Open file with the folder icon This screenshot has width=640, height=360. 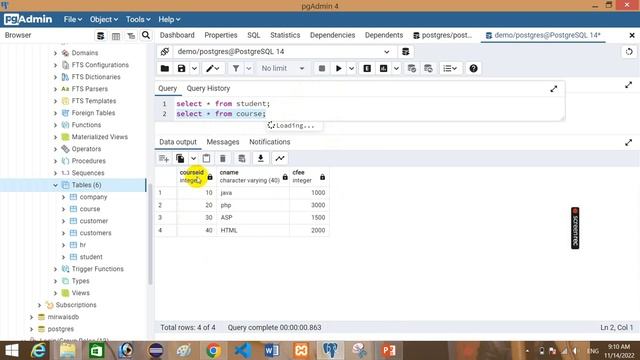[165, 69]
